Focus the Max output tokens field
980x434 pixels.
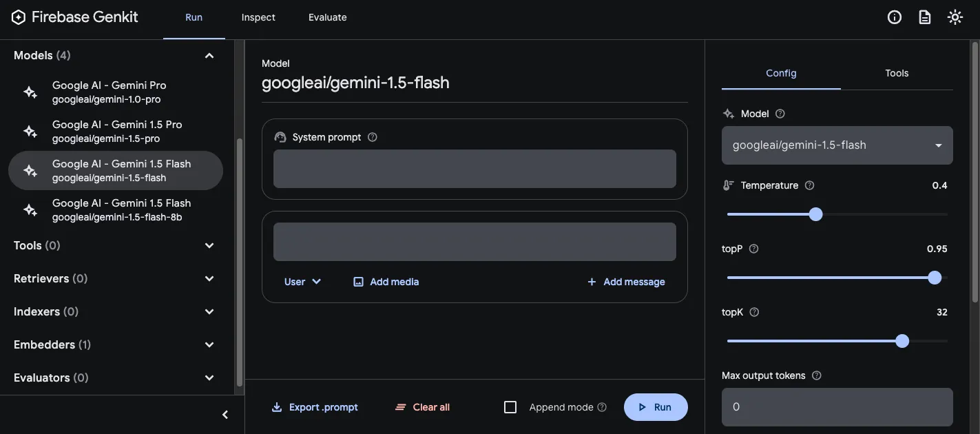click(x=837, y=407)
